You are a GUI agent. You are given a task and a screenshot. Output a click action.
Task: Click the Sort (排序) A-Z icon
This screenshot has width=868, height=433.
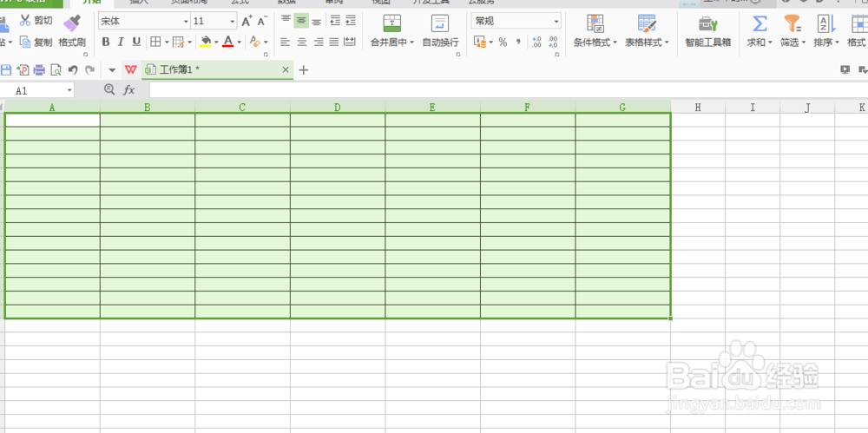tap(826, 23)
